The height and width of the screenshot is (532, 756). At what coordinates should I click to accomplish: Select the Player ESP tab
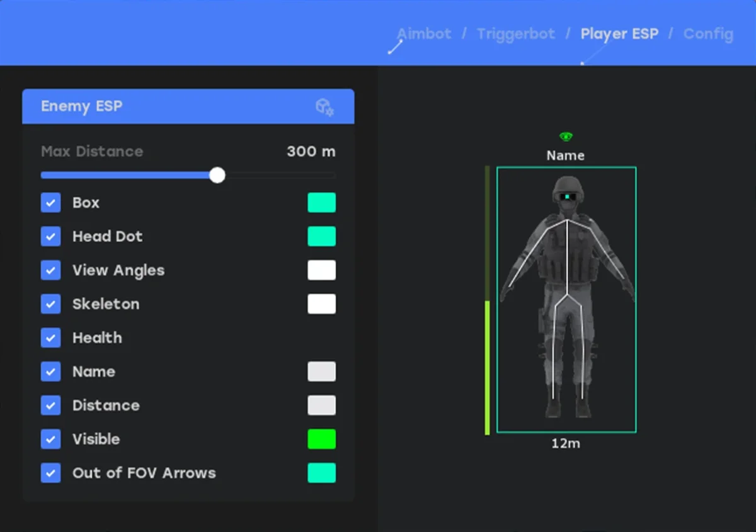point(619,34)
